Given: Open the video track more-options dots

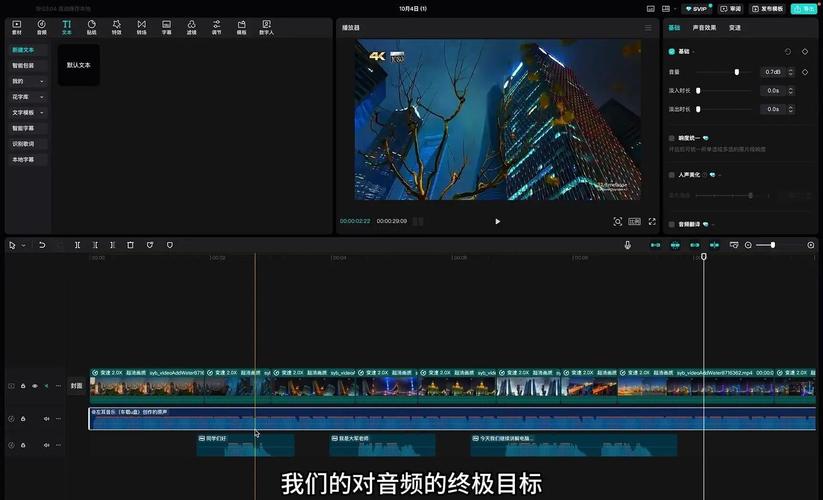Looking at the screenshot, I should pyautogui.click(x=58, y=386).
